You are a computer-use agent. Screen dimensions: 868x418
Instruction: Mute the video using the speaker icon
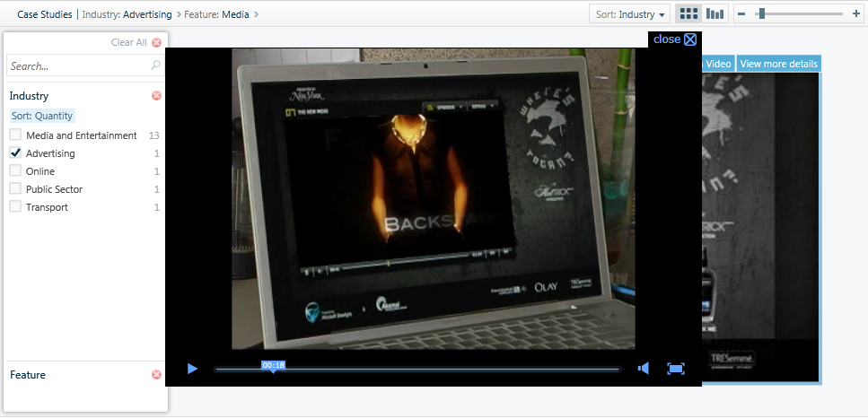click(x=644, y=369)
